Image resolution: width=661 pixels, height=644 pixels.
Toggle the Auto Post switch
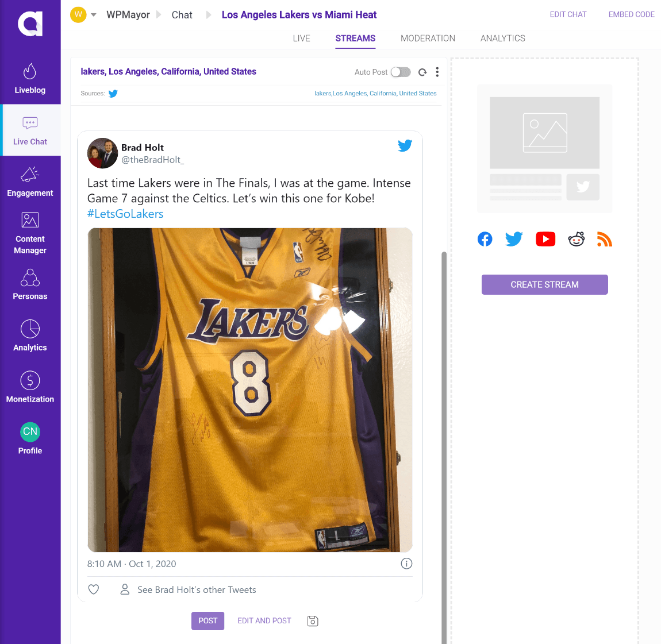(x=401, y=72)
